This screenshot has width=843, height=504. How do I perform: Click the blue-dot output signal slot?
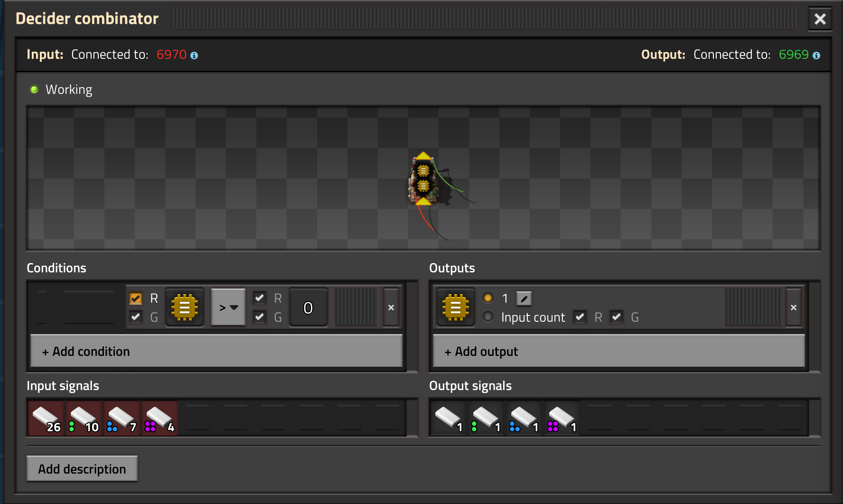pos(524,418)
